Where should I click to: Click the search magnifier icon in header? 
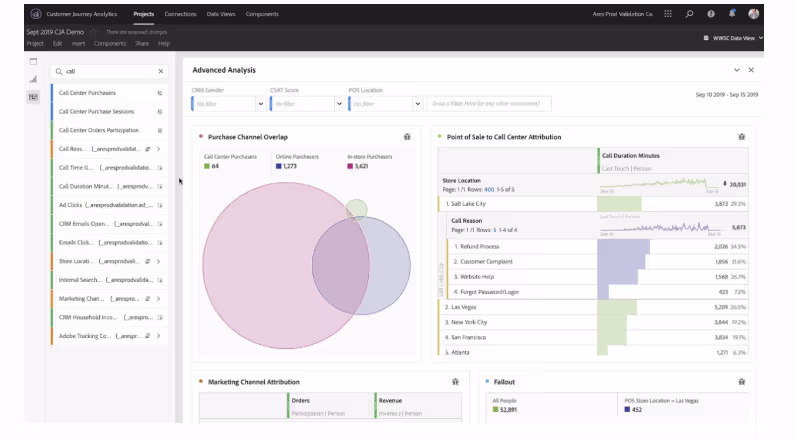pyautogui.click(x=689, y=14)
